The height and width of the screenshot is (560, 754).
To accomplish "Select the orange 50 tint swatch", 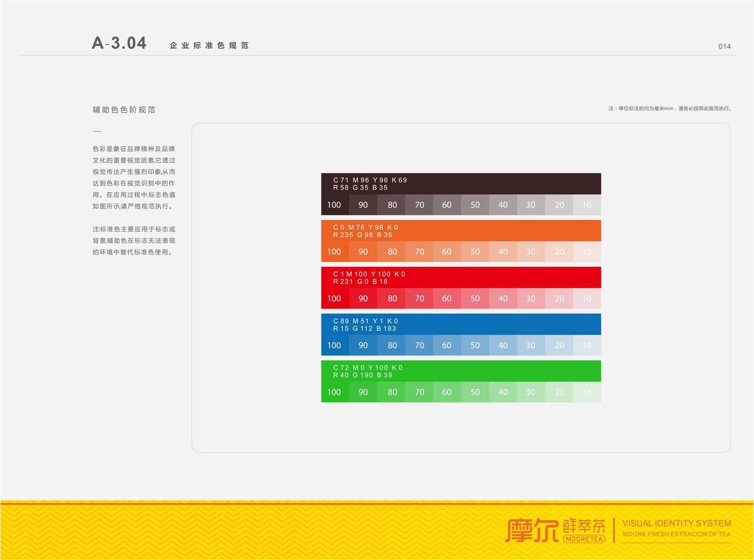I will tap(475, 252).
